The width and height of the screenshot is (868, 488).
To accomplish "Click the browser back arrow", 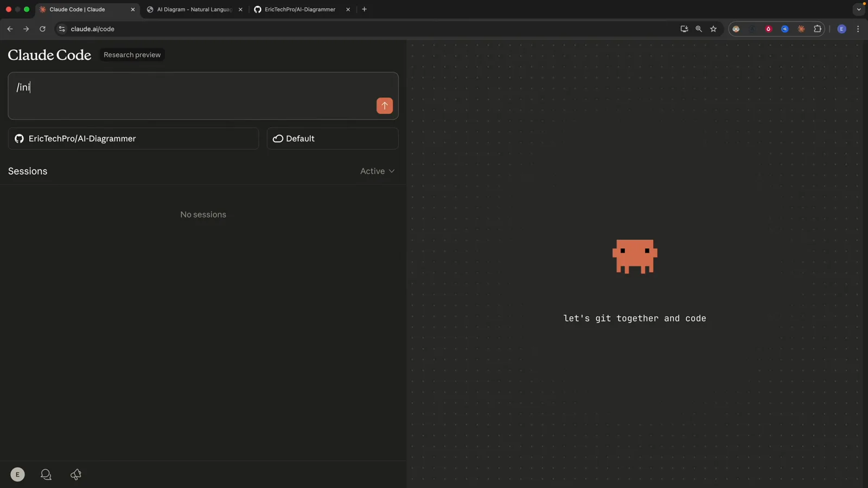I will 10,29.
